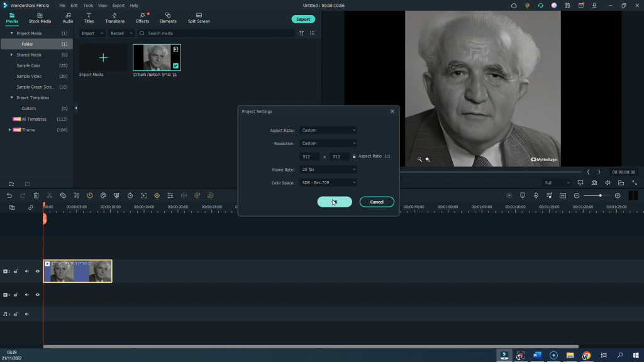This screenshot has width=644, height=362.
Task: Open the Frame Rate 25 fps dropdown
Action: pos(328,170)
